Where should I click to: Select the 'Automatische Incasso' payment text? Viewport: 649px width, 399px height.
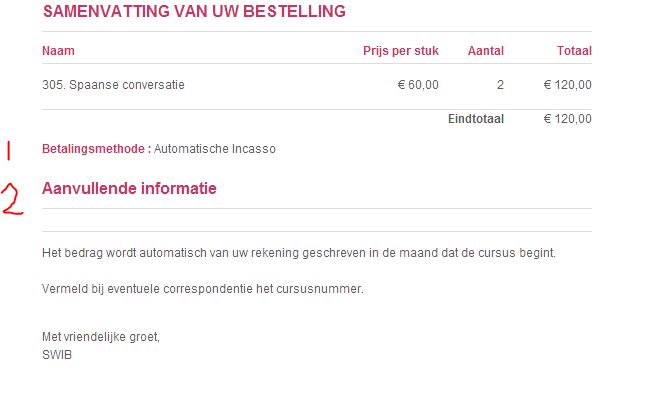[215, 149]
